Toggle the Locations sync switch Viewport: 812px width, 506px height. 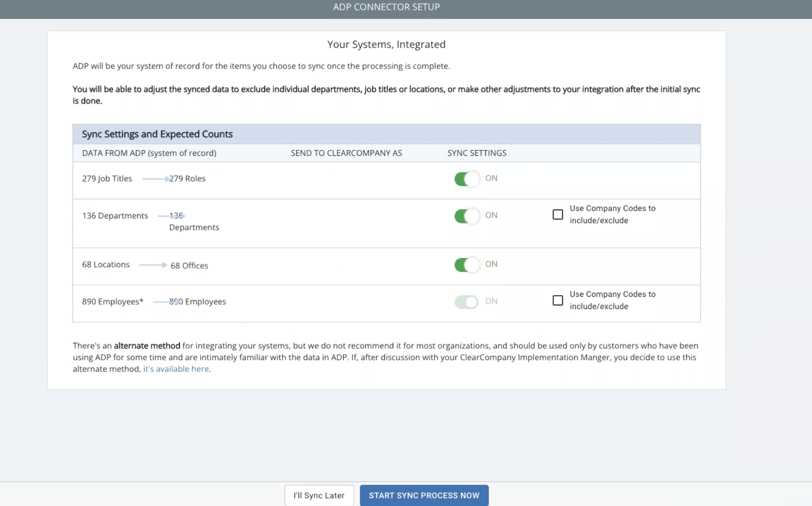pos(467,265)
